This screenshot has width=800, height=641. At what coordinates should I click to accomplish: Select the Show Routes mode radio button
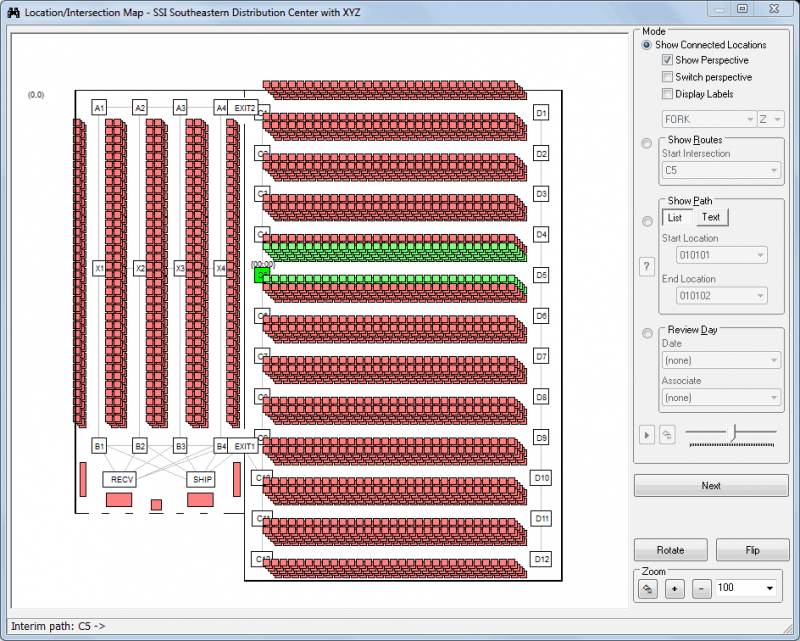tap(646, 143)
